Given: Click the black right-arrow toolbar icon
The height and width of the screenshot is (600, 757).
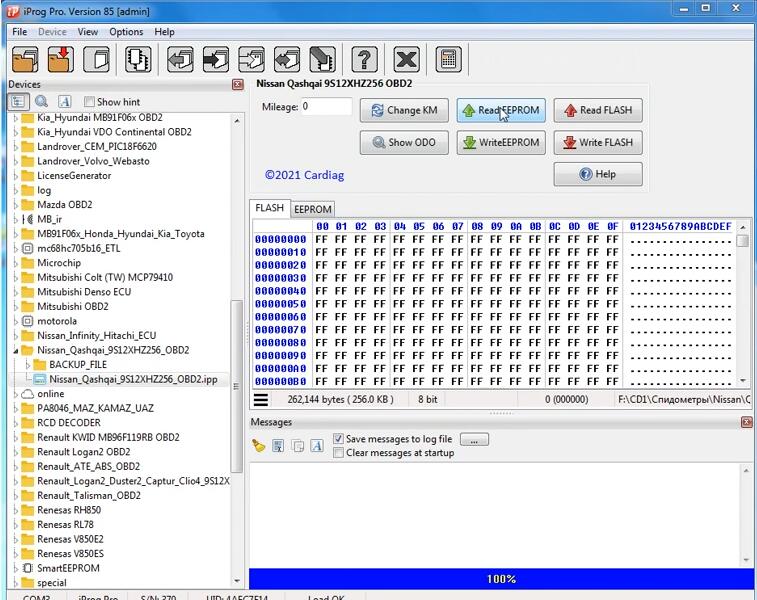Looking at the screenshot, I should [x=216, y=59].
